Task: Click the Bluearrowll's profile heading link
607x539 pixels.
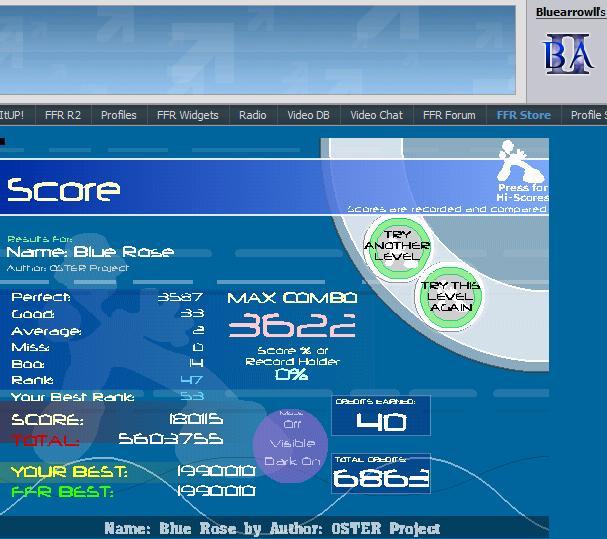Action: point(570,12)
